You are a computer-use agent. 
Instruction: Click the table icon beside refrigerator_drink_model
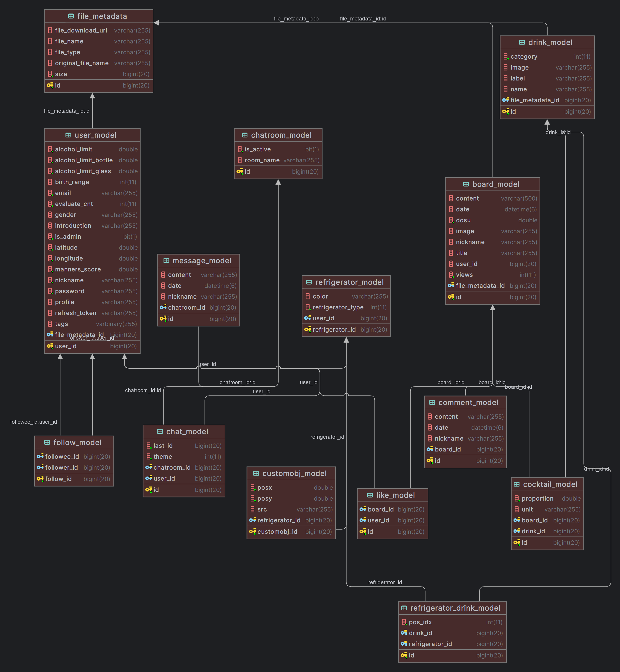coord(404,608)
